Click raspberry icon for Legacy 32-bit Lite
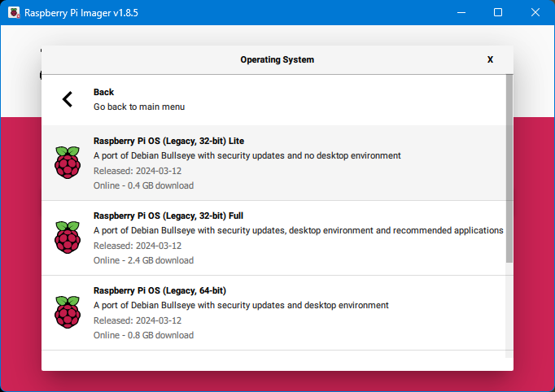Image resolution: width=555 pixels, height=392 pixels. point(68,163)
